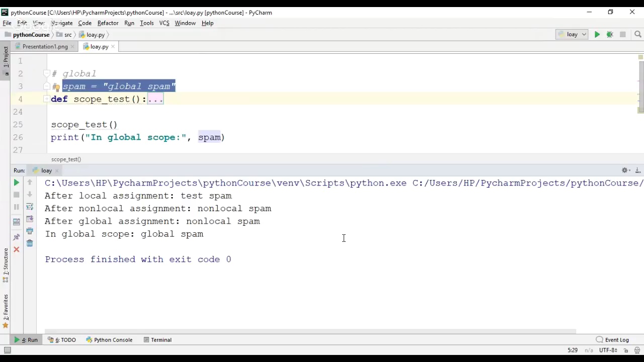Toggle soft-wrap in Run console
644x362 pixels.
30,207
